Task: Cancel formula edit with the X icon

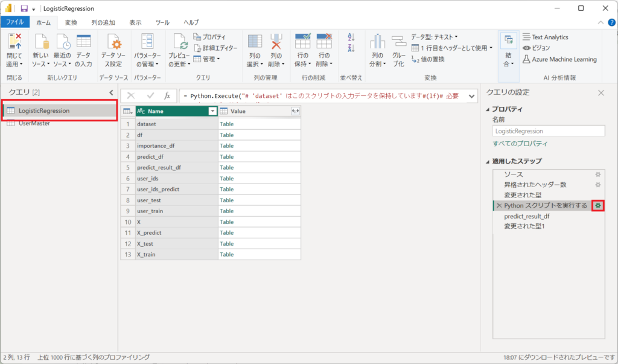Action: click(x=131, y=95)
